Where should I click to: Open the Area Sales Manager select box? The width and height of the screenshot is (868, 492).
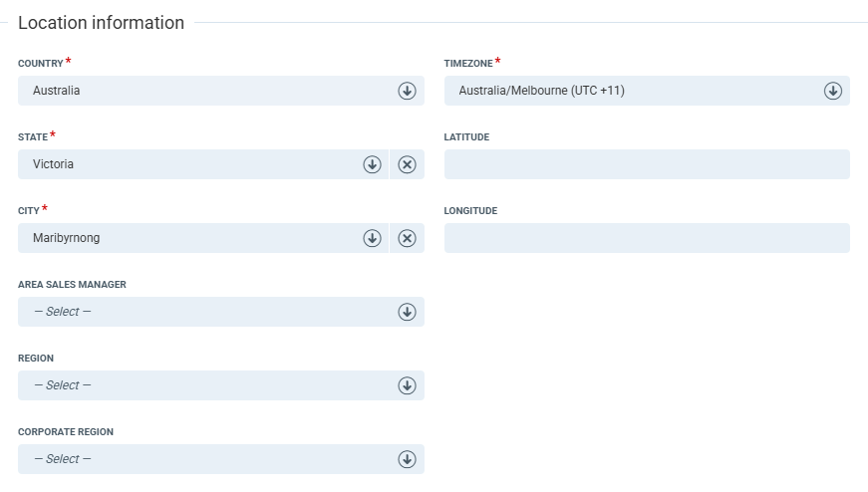coord(199,312)
